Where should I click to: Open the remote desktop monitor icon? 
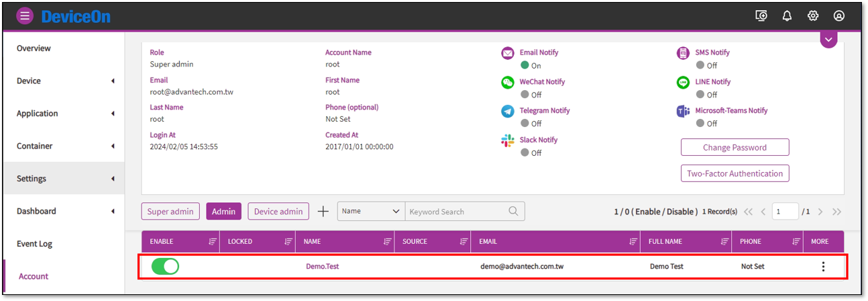(761, 16)
